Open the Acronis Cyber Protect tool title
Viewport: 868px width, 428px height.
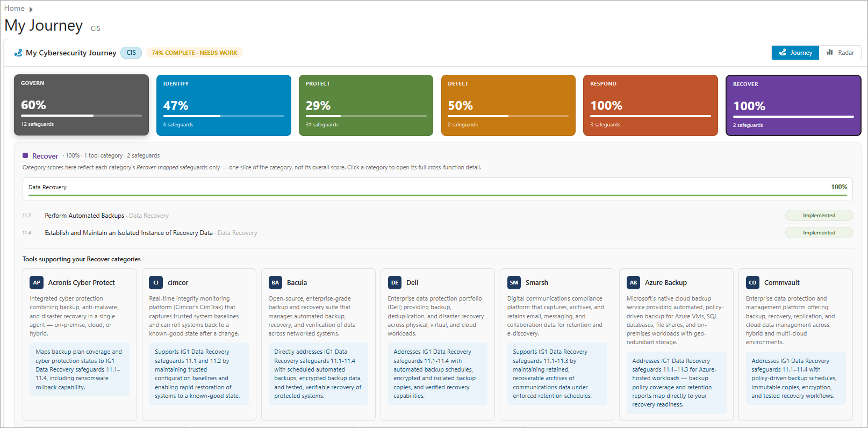(81, 283)
